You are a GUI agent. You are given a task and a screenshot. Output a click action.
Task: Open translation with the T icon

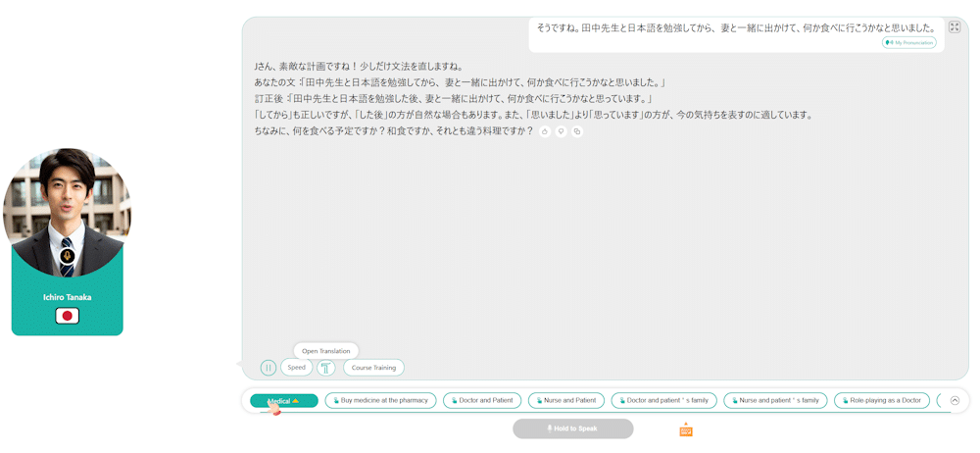click(326, 368)
